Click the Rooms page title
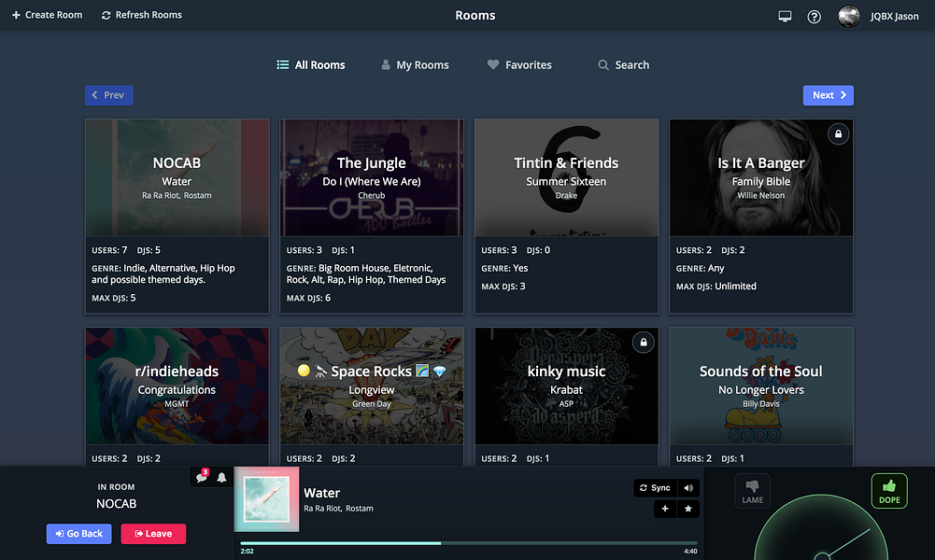 [x=475, y=16]
